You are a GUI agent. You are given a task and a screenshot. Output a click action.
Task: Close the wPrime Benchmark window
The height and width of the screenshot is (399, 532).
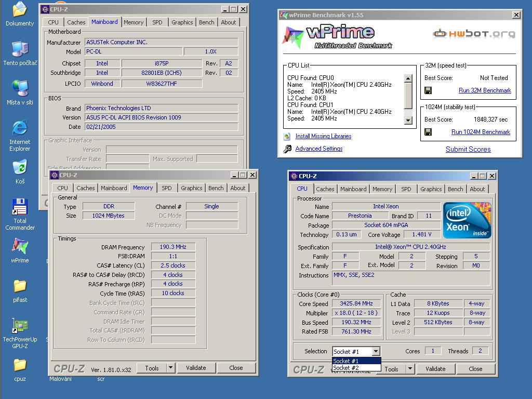pyautogui.click(x=516, y=15)
